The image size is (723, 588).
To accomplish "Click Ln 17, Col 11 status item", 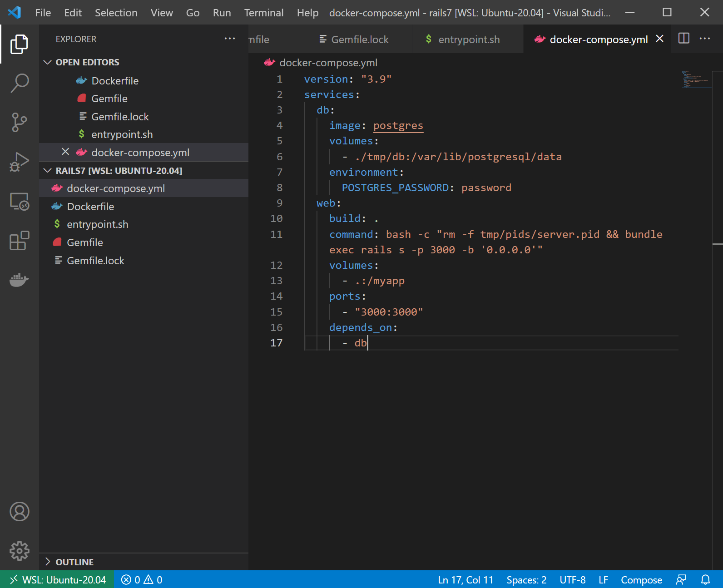I will point(465,580).
